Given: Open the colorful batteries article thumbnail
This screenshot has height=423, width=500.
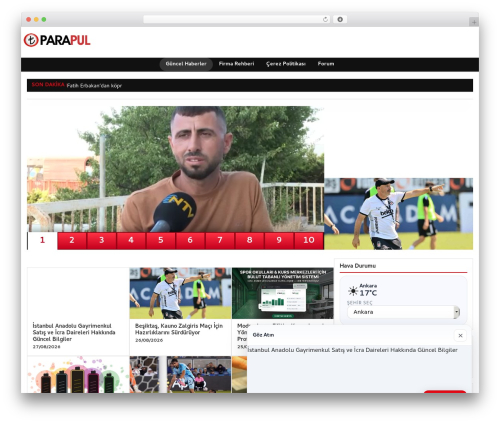Looking at the screenshot, I should tap(78, 375).
